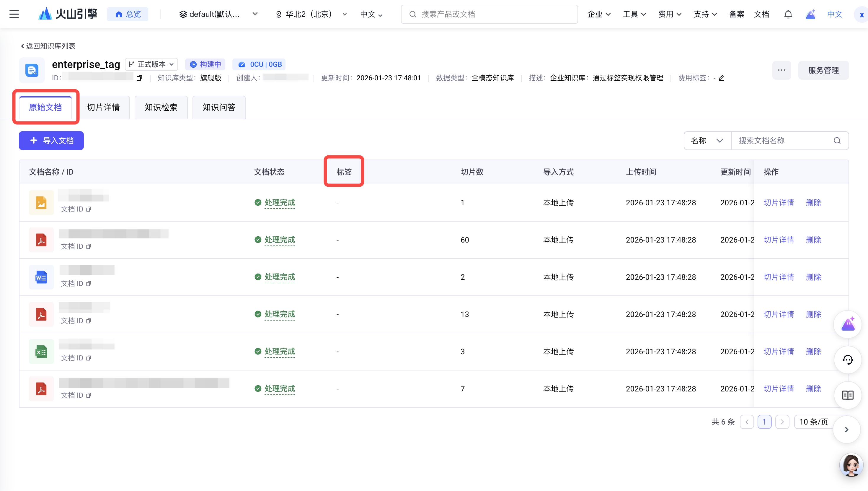Open the documentation book icon
Image resolution: width=868 pixels, height=491 pixels.
coord(847,395)
